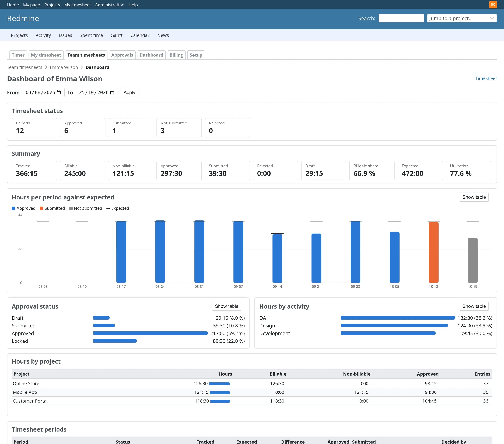Open the From date calendar picker icon

pos(59,92)
